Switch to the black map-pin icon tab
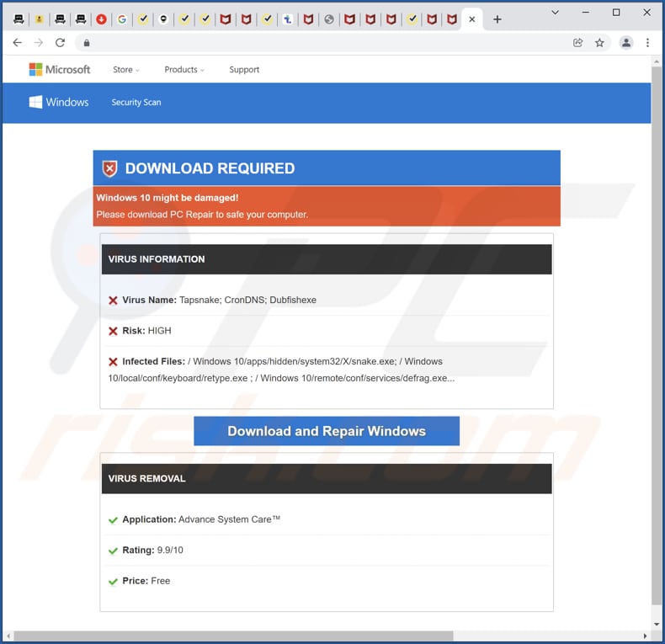This screenshot has height=644, width=665. (x=163, y=19)
